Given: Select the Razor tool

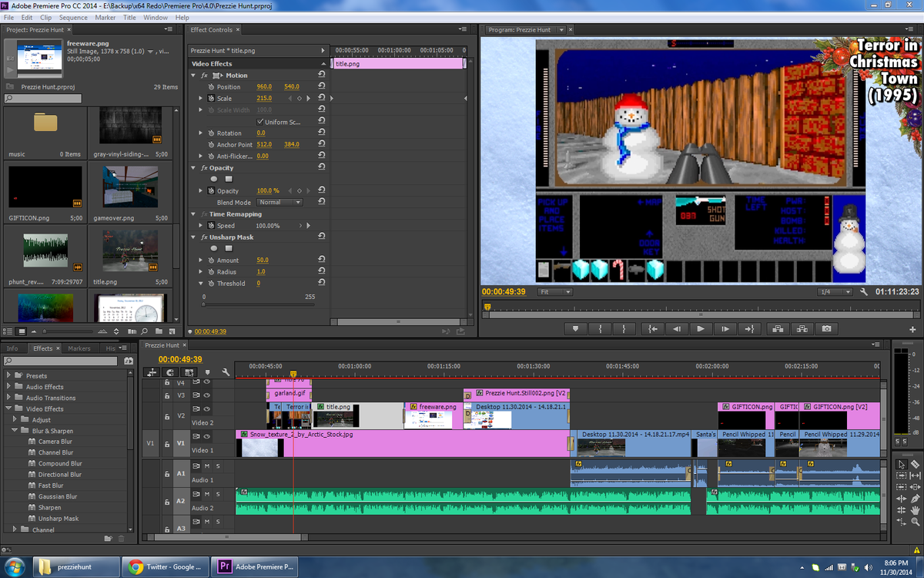Looking at the screenshot, I should [x=915, y=465].
